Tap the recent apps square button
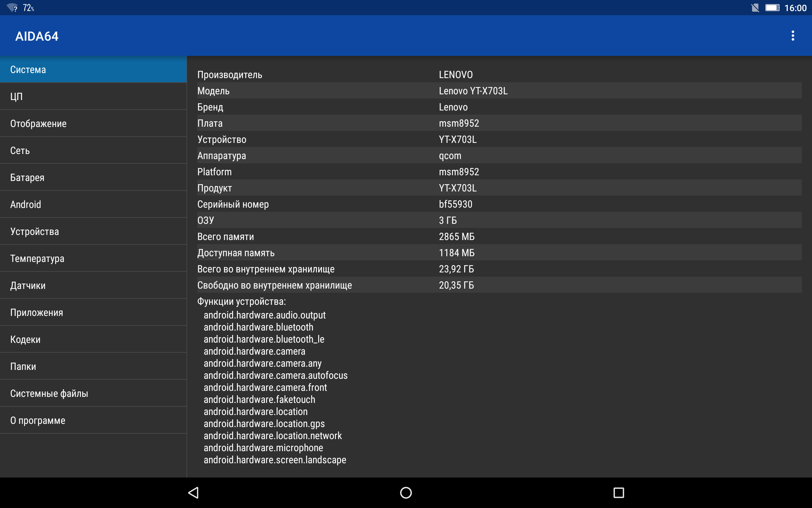812x508 pixels. (619, 492)
